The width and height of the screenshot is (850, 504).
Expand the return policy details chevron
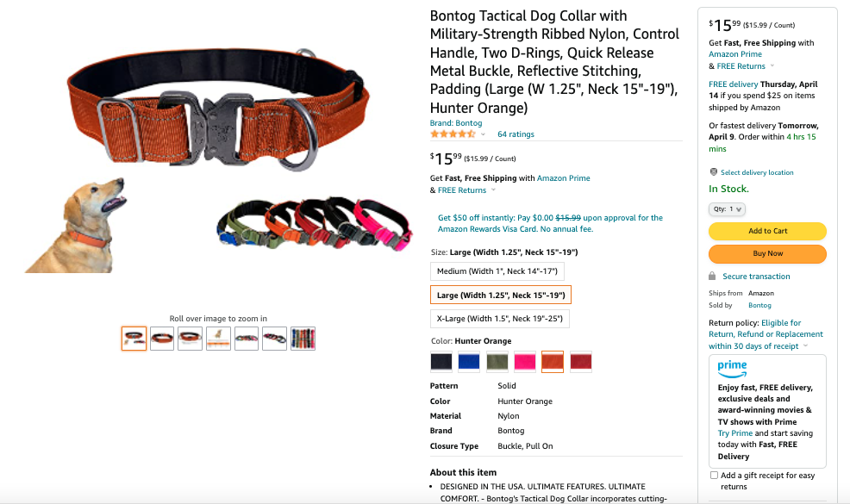point(805,345)
